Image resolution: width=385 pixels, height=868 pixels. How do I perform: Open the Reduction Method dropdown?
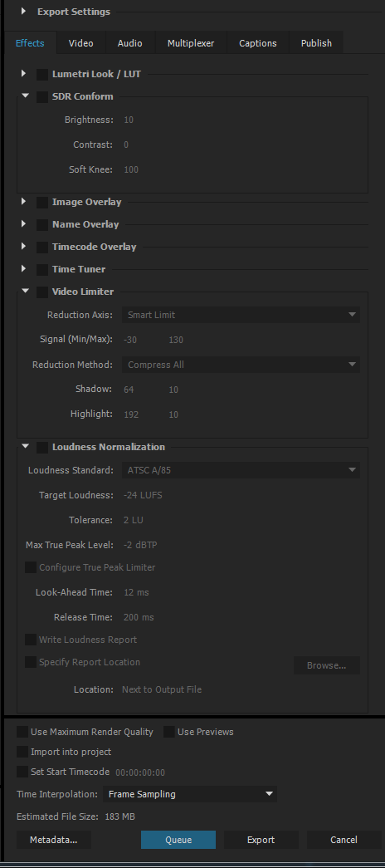(x=241, y=365)
